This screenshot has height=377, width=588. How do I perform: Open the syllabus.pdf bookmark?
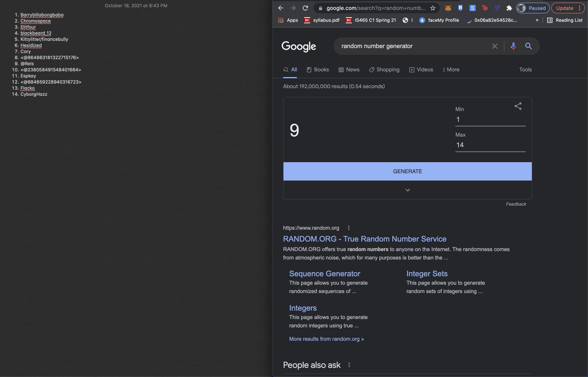click(322, 20)
